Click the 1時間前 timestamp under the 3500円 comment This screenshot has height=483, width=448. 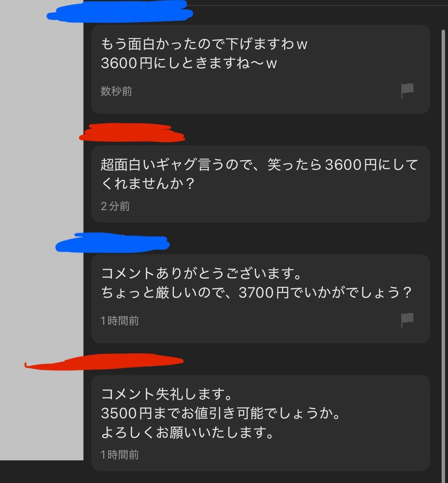(120, 455)
